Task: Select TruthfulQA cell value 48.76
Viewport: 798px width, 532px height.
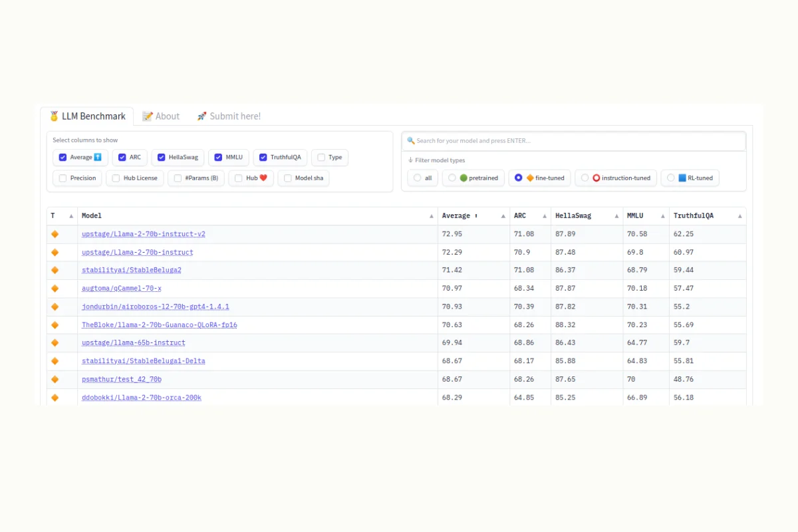Action: 684,380
